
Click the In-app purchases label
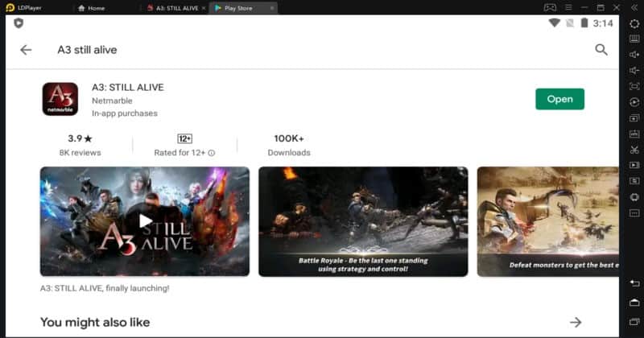125,113
